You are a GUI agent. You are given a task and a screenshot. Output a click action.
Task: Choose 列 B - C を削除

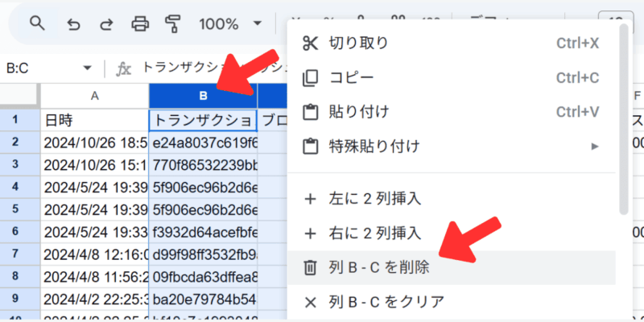coord(452,268)
